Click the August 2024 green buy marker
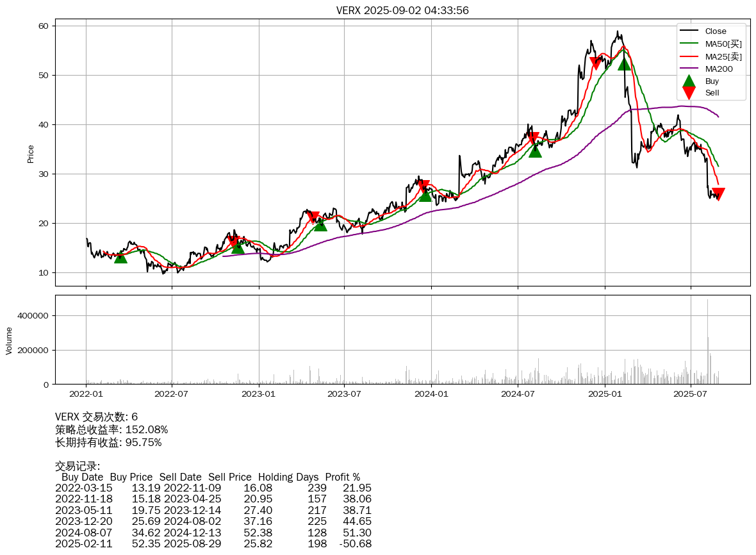Viewport: 756px width, 555px height. coord(535,151)
